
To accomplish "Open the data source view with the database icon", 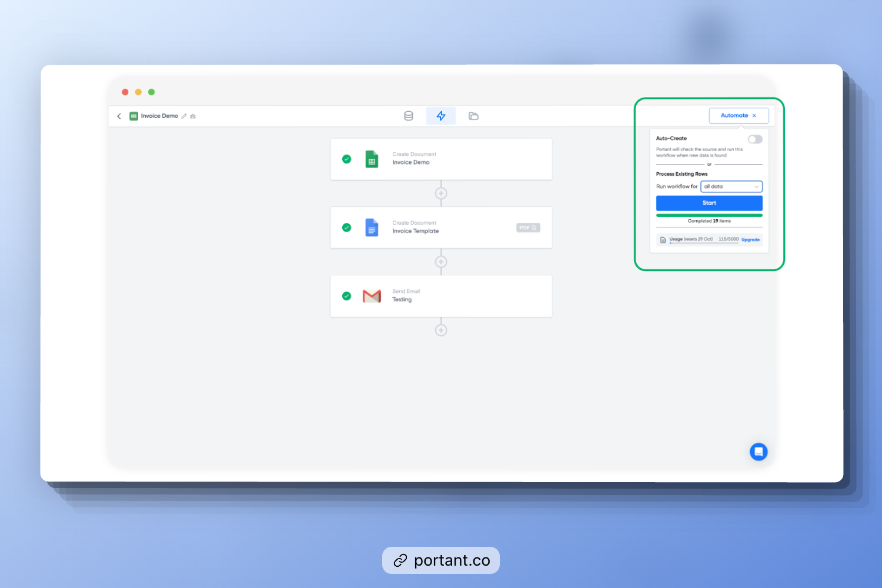I will tap(409, 115).
